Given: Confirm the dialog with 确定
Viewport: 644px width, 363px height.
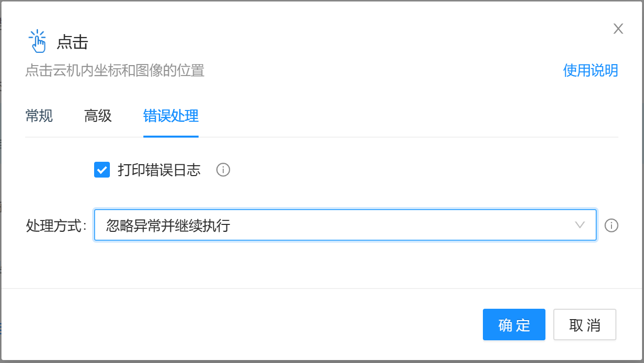Looking at the screenshot, I should pyautogui.click(x=514, y=325).
